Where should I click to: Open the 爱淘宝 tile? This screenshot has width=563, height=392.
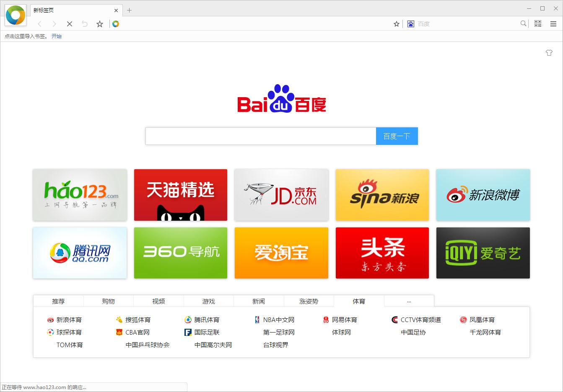(x=281, y=253)
